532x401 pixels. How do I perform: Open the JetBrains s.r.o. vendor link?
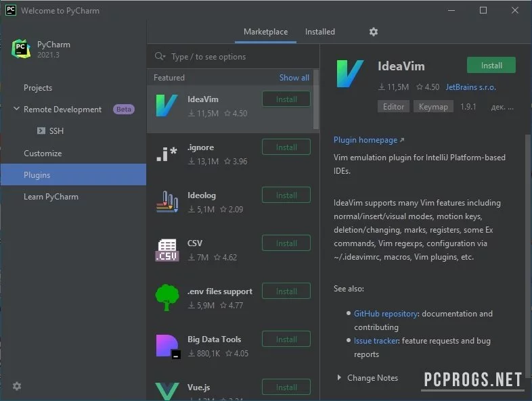(471, 87)
